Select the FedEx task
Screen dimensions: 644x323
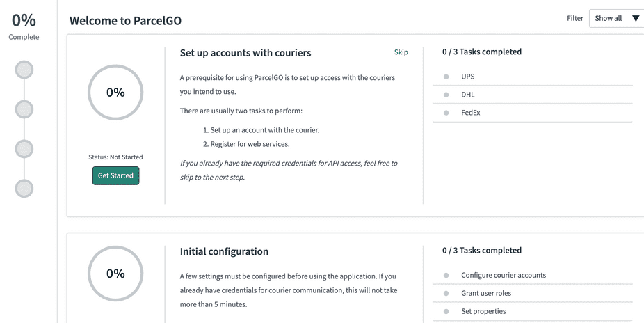[532, 113]
